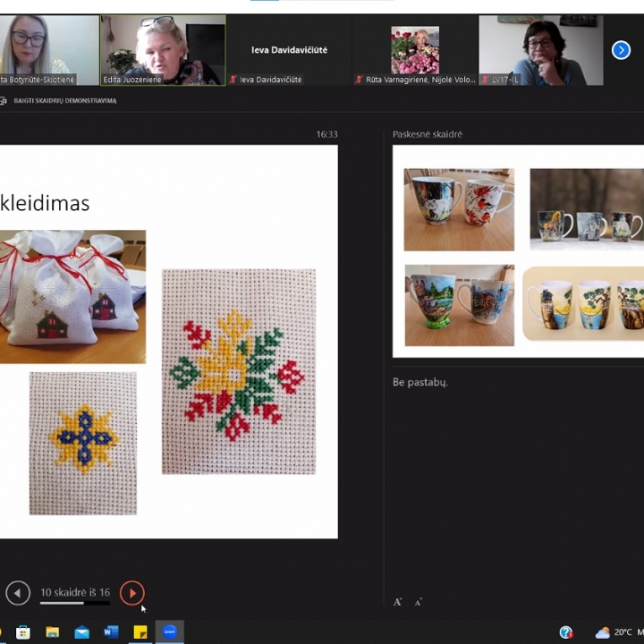
Task: Select the LV17-IL participant video tile
Action: click(540, 50)
